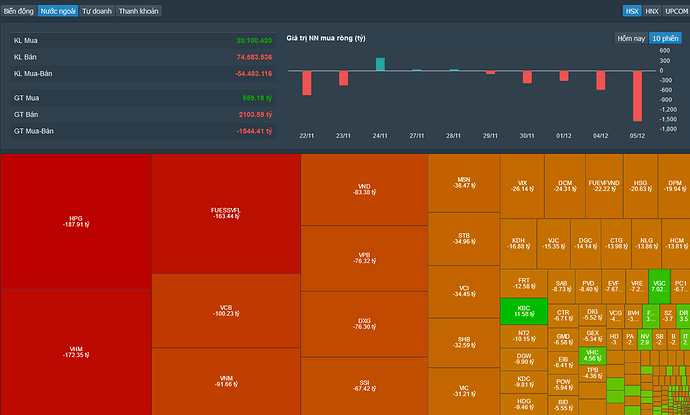690x415 pixels.
Task: Open the SSI treemap tile
Action: pyautogui.click(x=364, y=386)
